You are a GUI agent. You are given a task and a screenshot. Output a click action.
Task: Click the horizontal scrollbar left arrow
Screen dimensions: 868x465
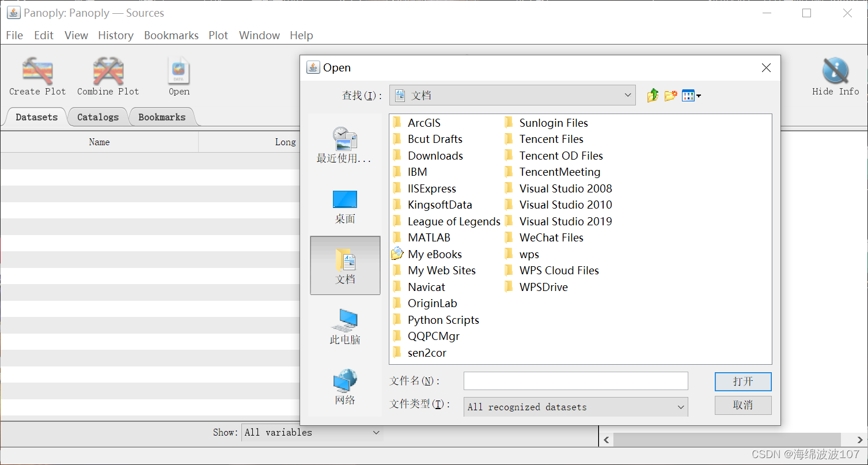[606, 440]
